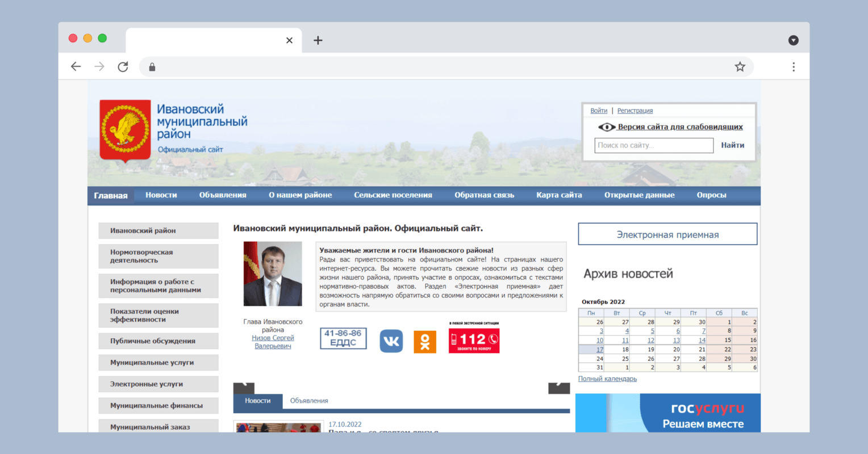
Task: Click the round dropdown arrow in the tab strip
Action: [x=794, y=40]
